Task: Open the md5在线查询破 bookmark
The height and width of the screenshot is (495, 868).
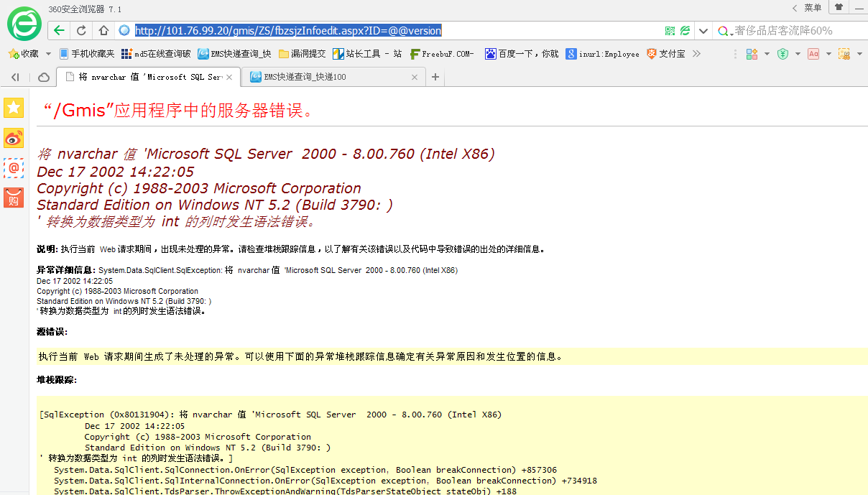Action: point(156,54)
